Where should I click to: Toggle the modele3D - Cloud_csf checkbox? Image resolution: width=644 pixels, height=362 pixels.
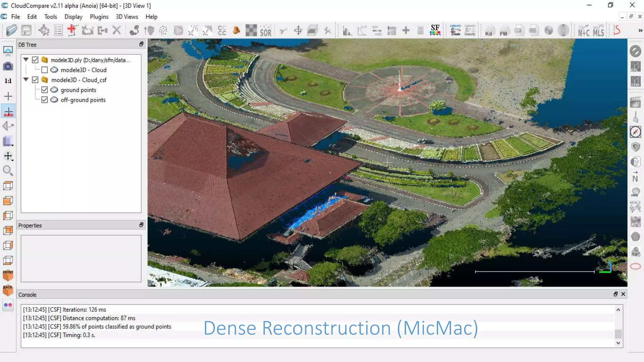35,80
